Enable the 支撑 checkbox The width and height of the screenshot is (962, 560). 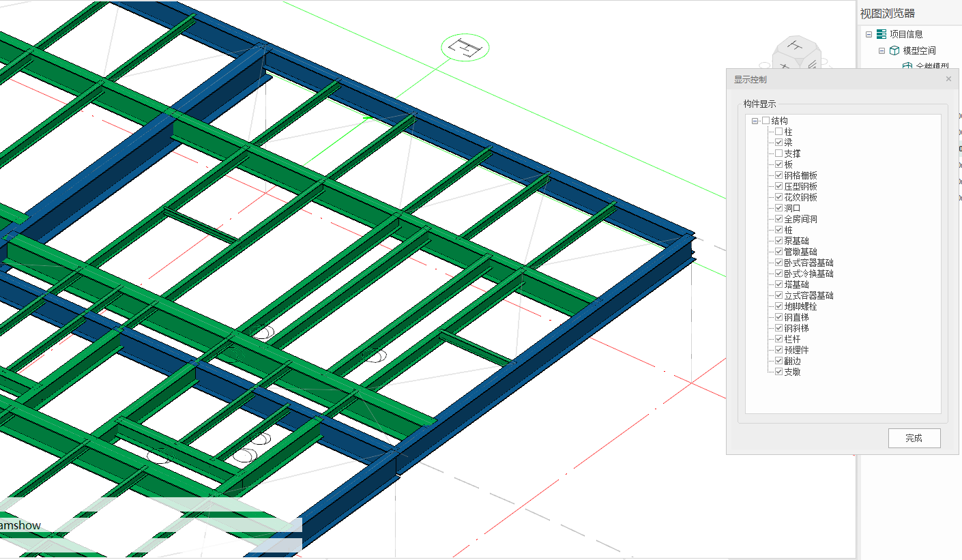coord(778,153)
